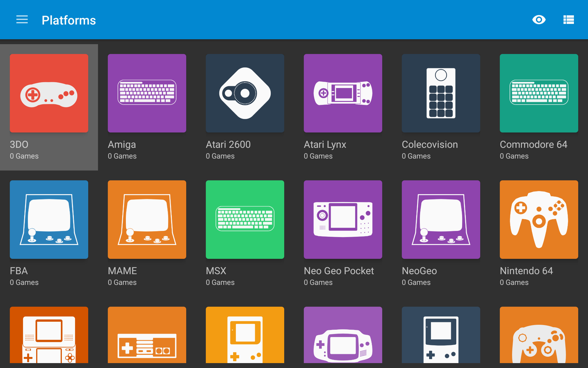Toggle the eye visibility icon
Screen dimensions: 588x368
(539, 20)
